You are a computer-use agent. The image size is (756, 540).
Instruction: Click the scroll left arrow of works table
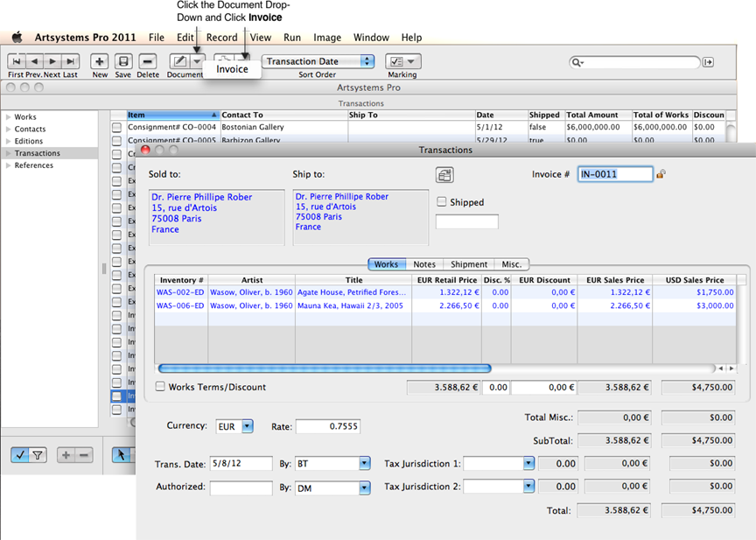[721, 368]
